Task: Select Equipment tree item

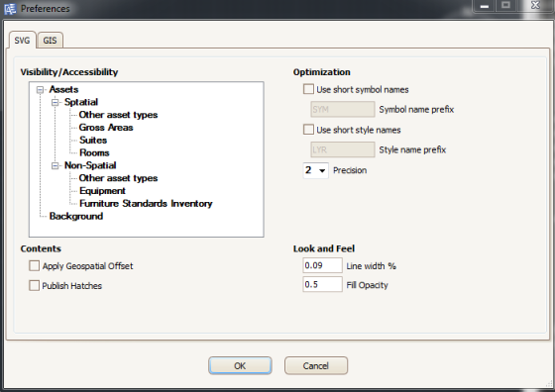Action: pos(102,191)
